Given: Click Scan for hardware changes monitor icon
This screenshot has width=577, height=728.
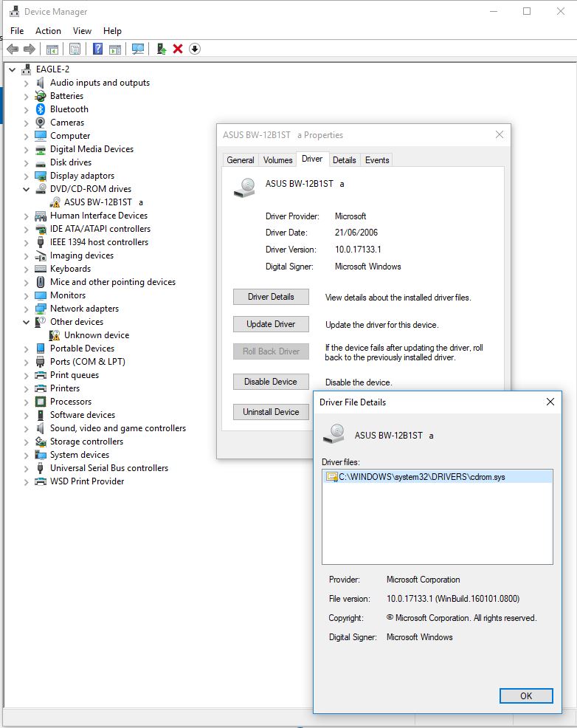Looking at the screenshot, I should click(138, 49).
